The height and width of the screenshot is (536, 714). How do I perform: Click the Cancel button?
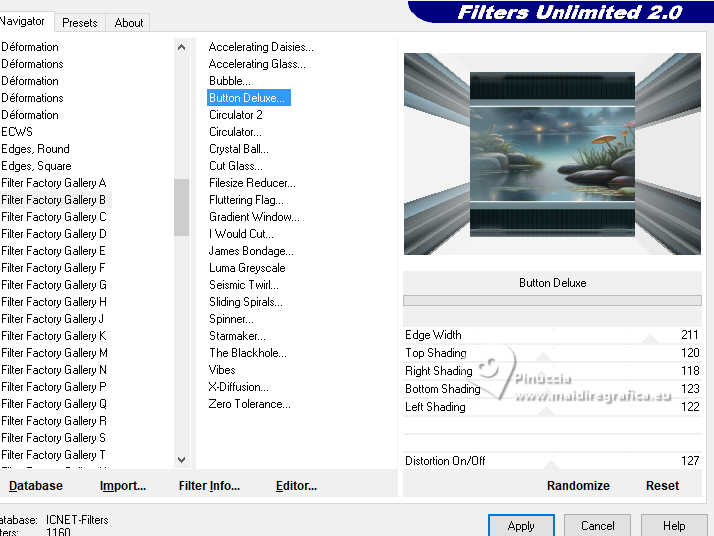pyautogui.click(x=597, y=526)
